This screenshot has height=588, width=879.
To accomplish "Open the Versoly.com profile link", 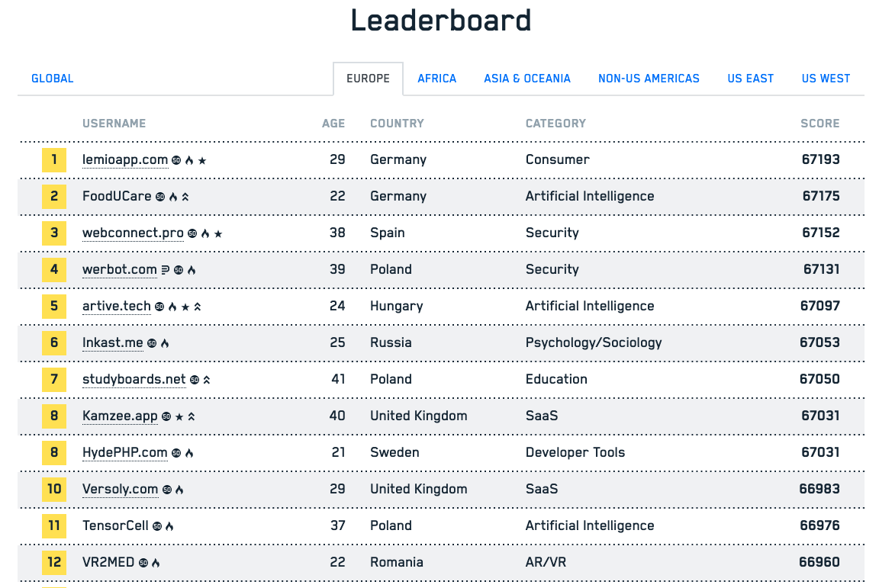I will click(120, 489).
